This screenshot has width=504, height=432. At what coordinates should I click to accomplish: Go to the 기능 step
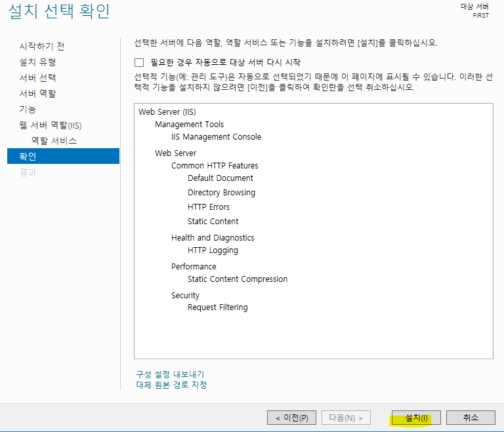[x=28, y=109]
